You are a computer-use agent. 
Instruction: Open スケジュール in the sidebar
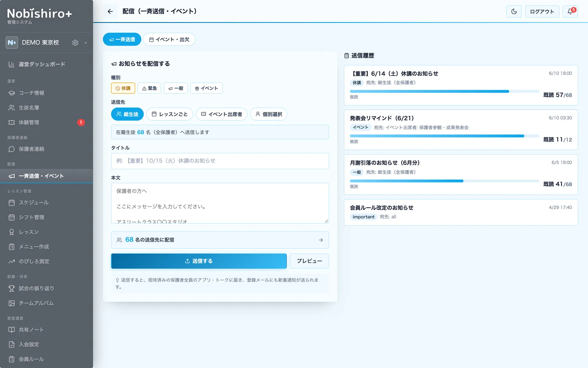[46, 202]
